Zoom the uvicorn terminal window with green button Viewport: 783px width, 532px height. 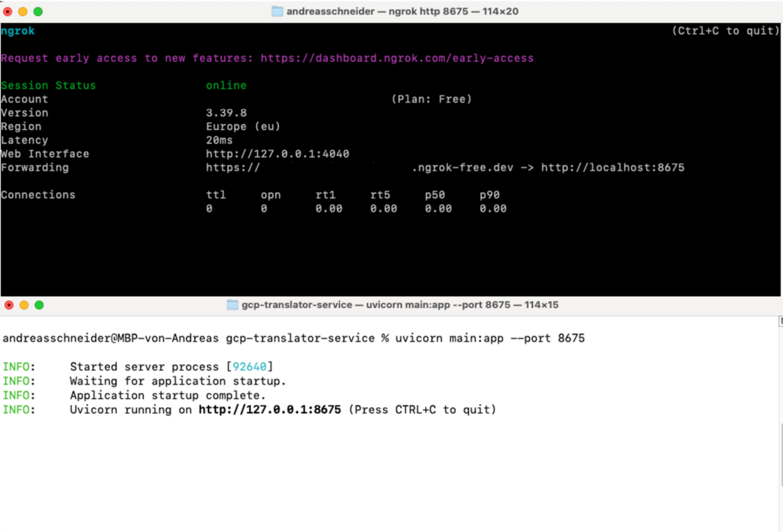click(x=39, y=305)
